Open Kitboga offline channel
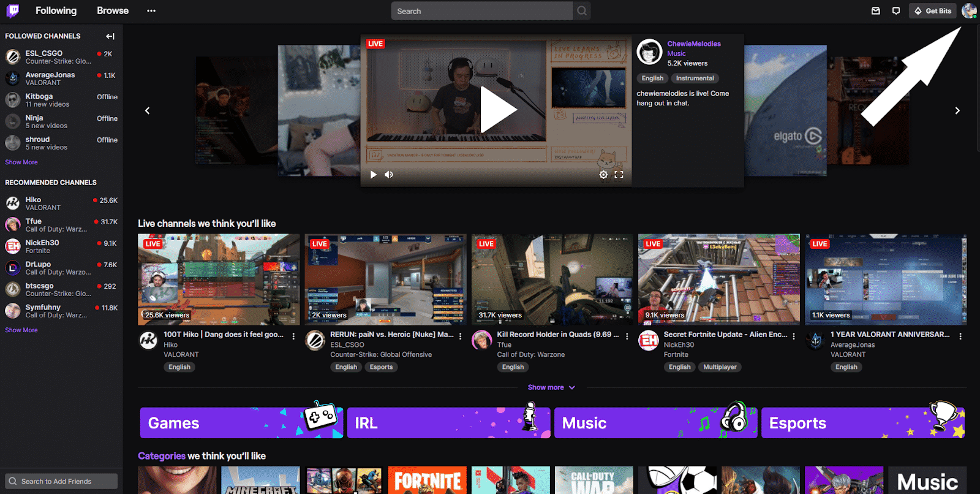980x494 pixels. click(61, 100)
